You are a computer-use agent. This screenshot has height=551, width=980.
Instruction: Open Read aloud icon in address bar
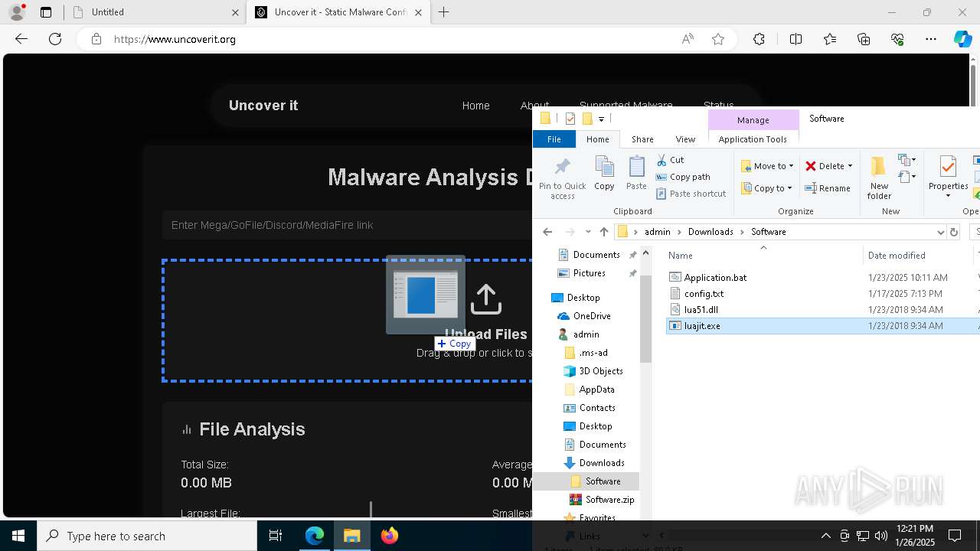pyautogui.click(x=688, y=39)
